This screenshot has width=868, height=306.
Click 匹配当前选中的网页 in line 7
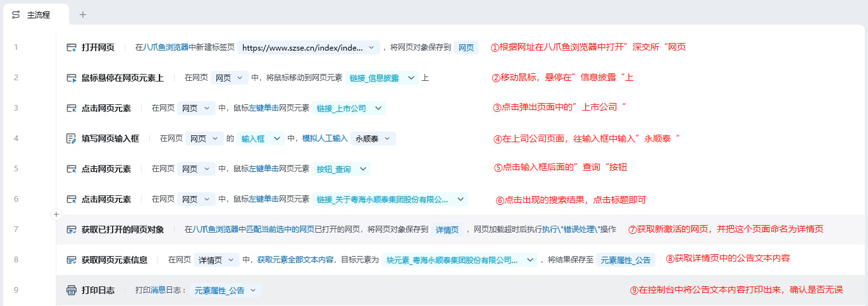point(280,229)
